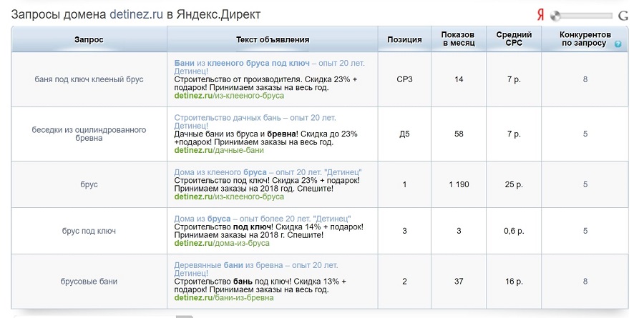Screen dimensions: 644x318
Task: Select position value 'СР3'
Action: pyautogui.click(x=404, y=79)
